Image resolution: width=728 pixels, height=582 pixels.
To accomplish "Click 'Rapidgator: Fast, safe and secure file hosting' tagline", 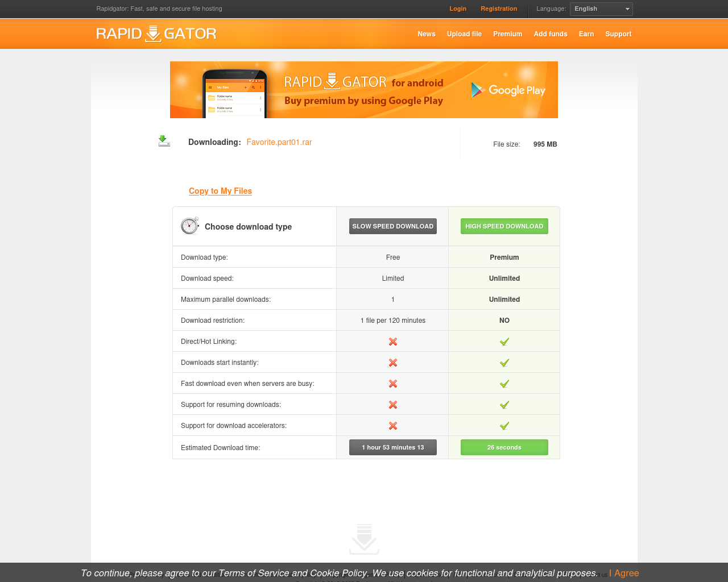I will tap(159, 9).
